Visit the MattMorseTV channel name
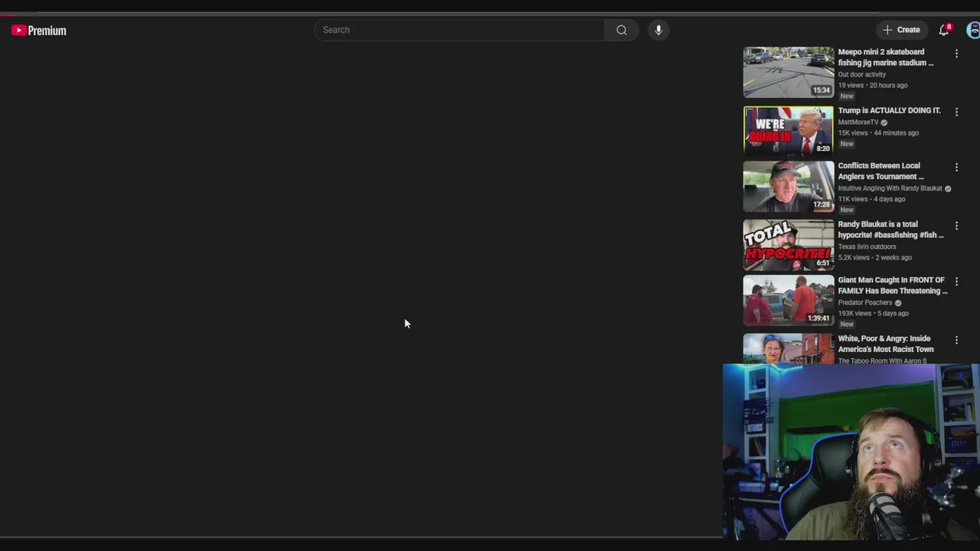The image size is (980, 551). (x=858, y=122)
